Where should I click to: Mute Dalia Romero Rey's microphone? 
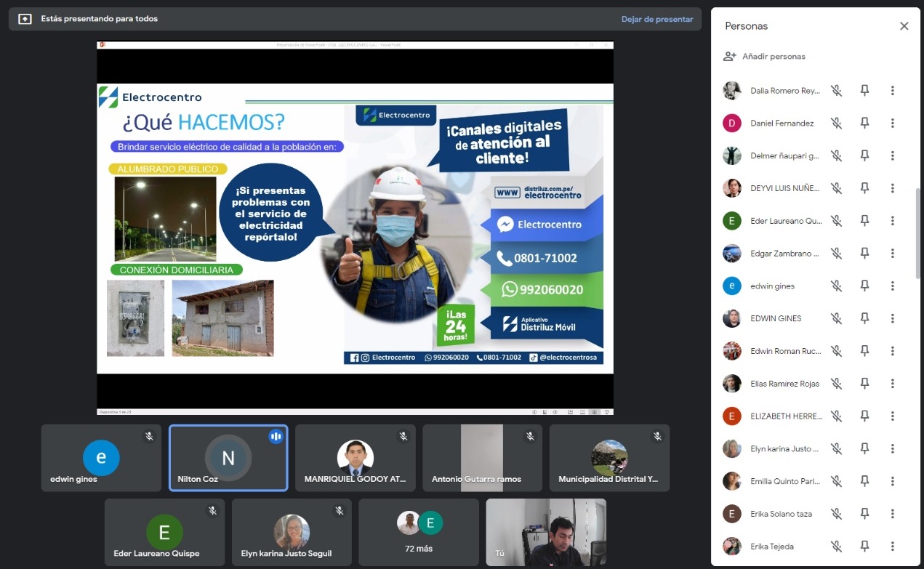click(x=837, y=91)
